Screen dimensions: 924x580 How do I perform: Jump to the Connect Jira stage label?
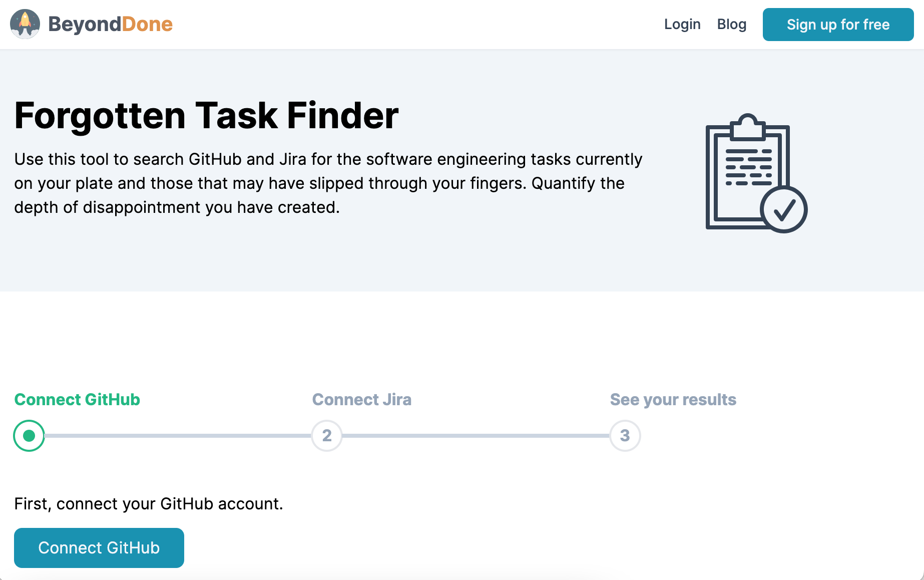[361, 399]
